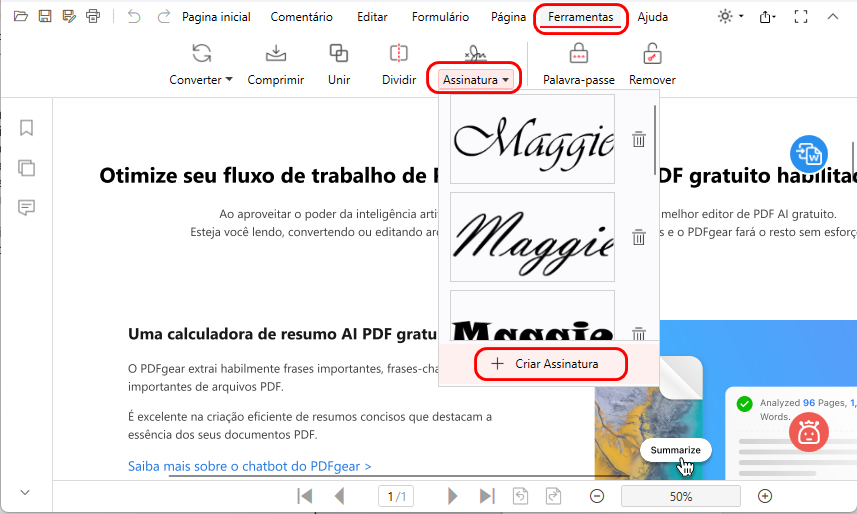Open the page thumbnails sidebar panel
This screenshot has height=514, width=857.
point(26,168)
